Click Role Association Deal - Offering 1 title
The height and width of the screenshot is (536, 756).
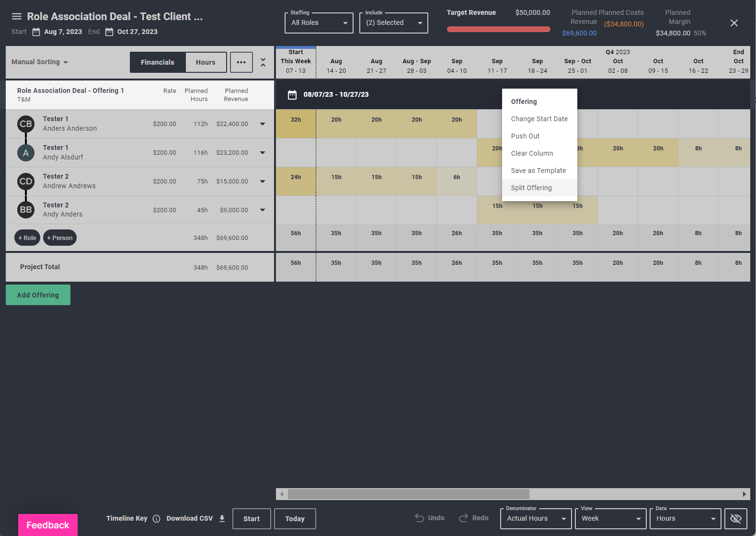click(70, 91)
